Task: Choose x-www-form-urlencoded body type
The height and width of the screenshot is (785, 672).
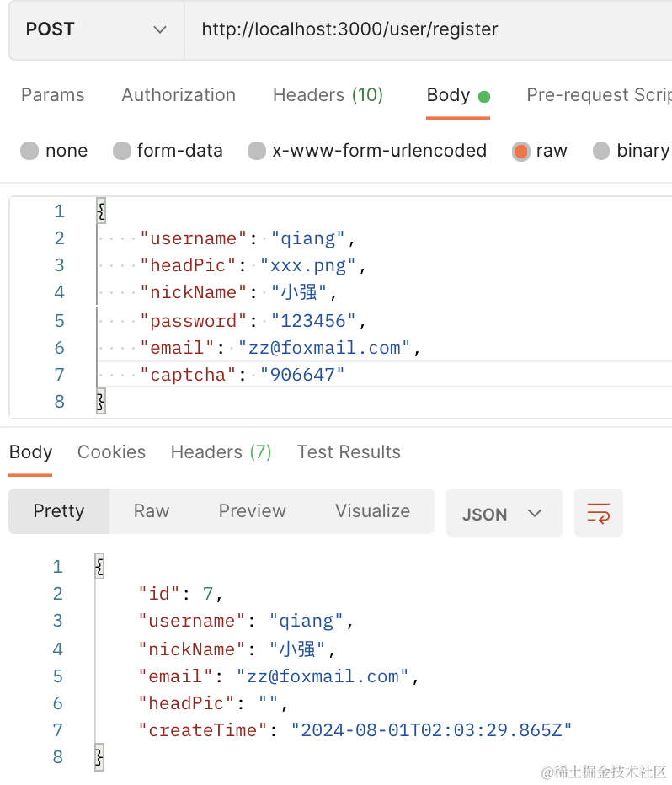Action: click(258, 151)
